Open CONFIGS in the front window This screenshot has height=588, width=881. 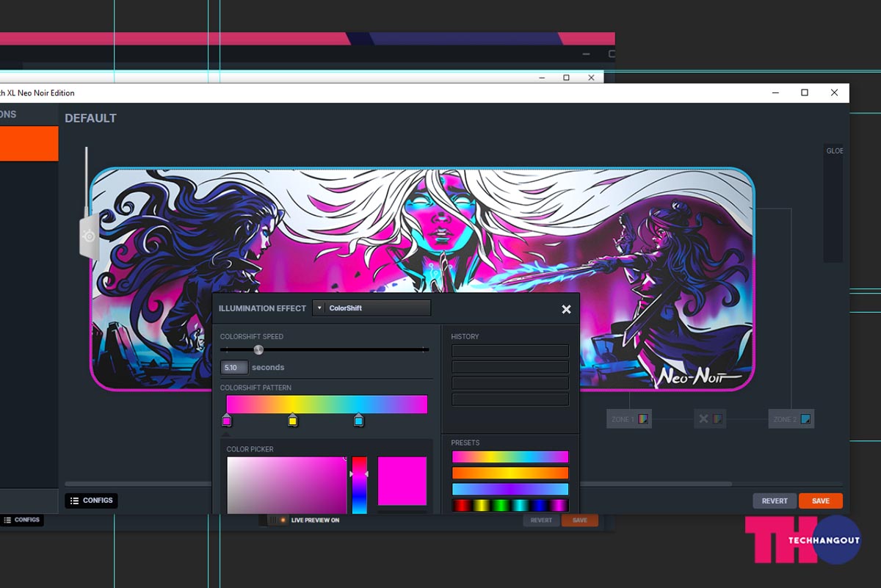coord(92,501)
